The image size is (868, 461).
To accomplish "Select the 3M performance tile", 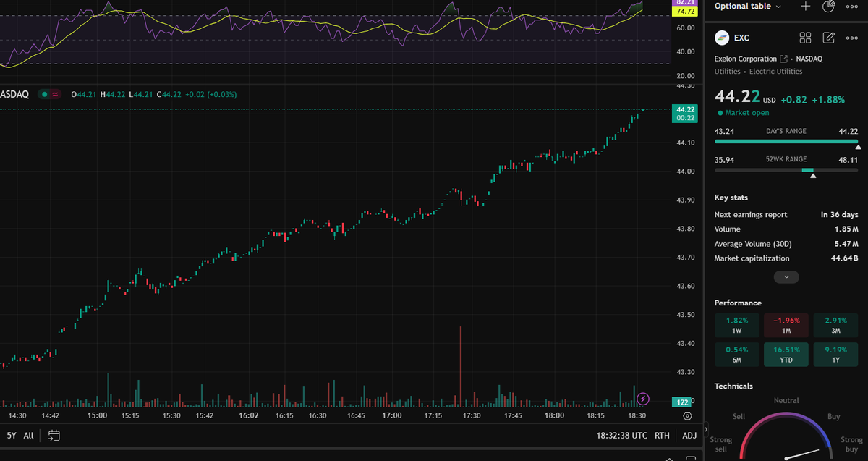I will pos(835,325).
